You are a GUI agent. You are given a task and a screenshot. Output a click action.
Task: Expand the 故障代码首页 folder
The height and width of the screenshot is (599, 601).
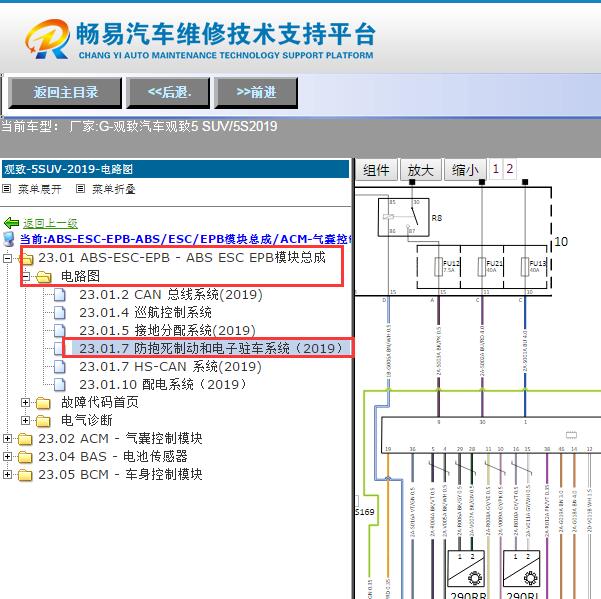pos(26,402)
